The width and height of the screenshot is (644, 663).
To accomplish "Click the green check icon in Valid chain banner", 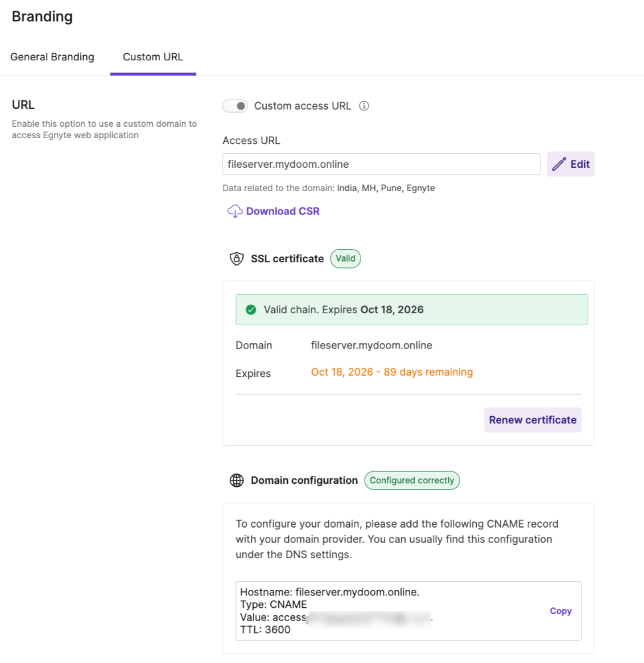I will click(251, 309).
